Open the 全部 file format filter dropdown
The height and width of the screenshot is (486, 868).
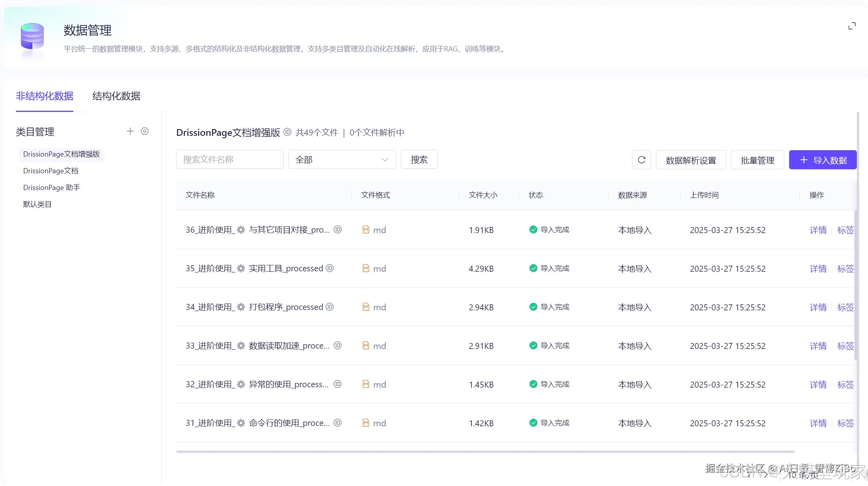(342, 159)
